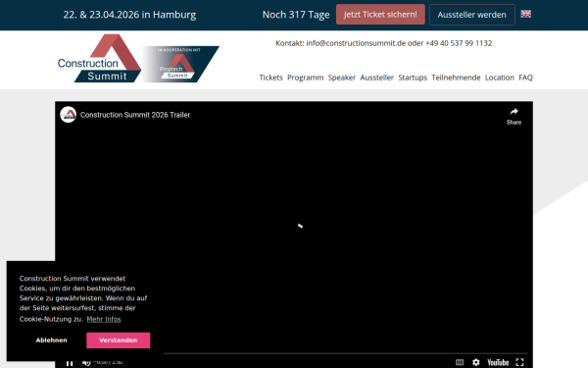Open Teilnehmende in the navigation
The width and height of the screenshot is (588, 368).
456,78
